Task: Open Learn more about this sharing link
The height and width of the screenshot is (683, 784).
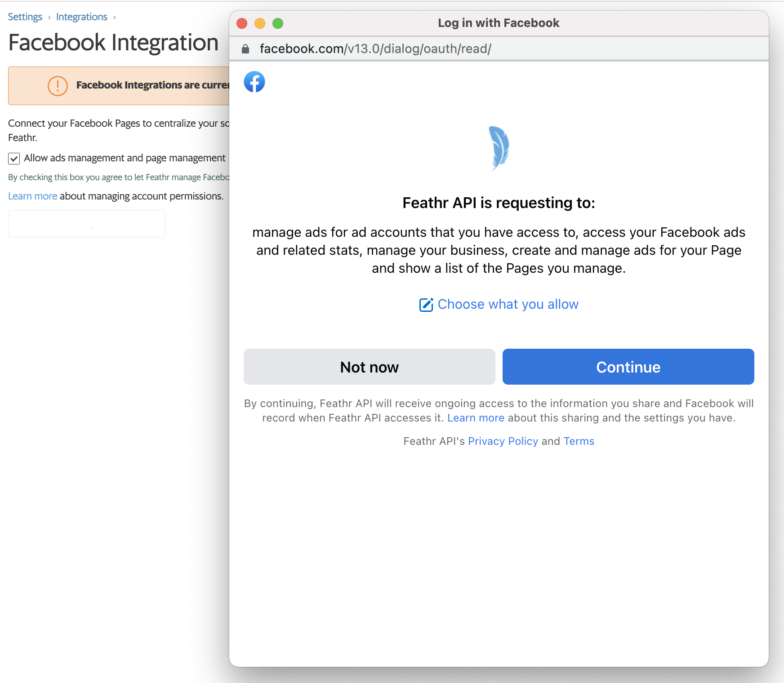Action: tap(476, 418)
